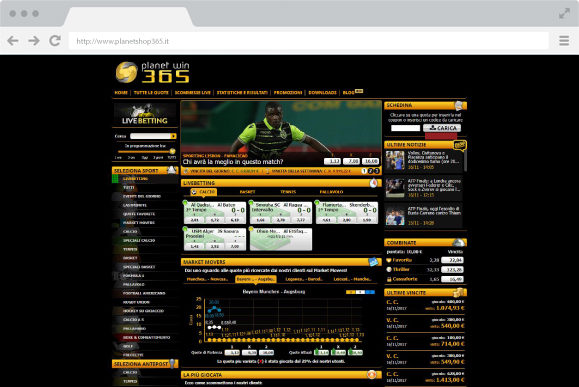Open Football Americano in sports list
Image resolution: width=579 pixels, height=387 pixels.
pos(144,293)
